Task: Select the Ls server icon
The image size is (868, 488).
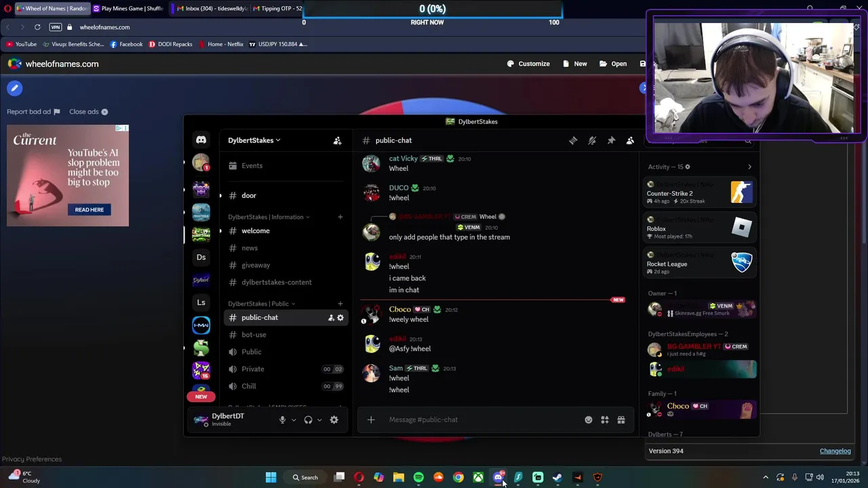Action: 201,302
